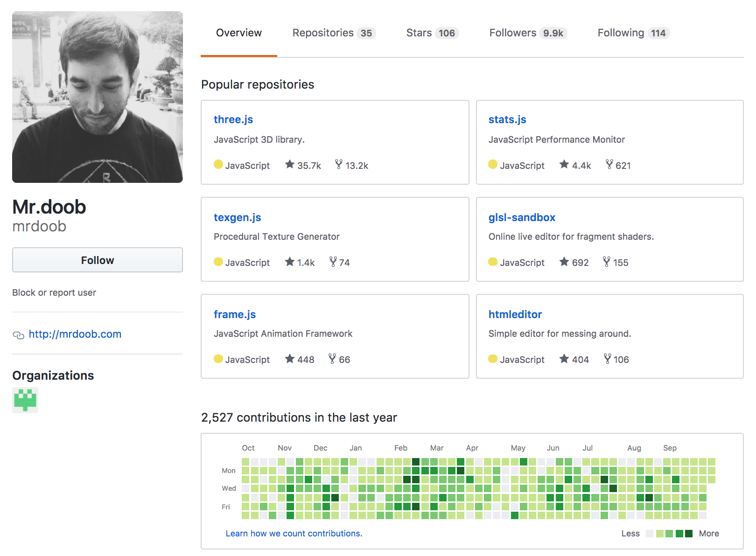
Task: Click the star icon for three.js
Action: (x=290, y=164)
